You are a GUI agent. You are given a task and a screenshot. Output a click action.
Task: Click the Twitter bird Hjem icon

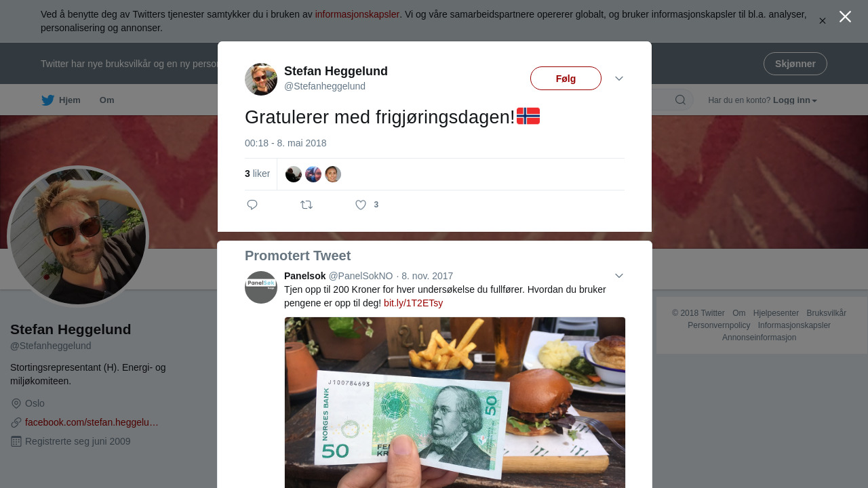tap(47, 100)
